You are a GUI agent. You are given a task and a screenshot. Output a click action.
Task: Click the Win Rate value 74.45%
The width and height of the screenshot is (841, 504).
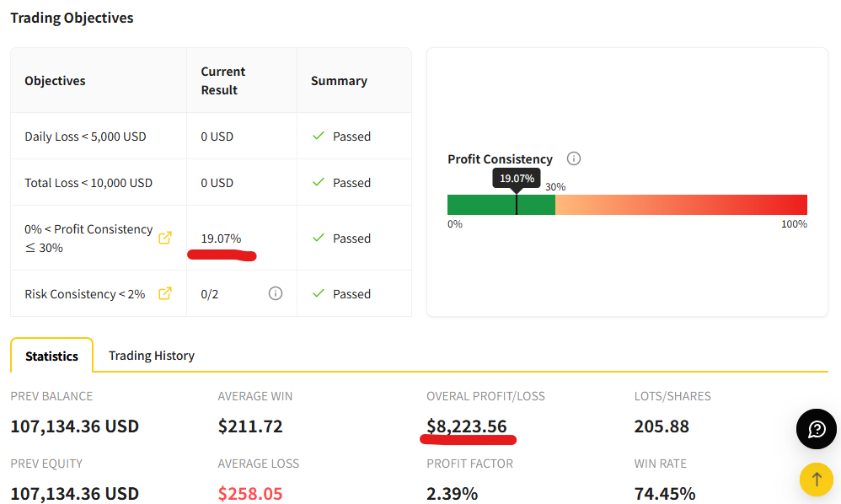pos(665,493)
